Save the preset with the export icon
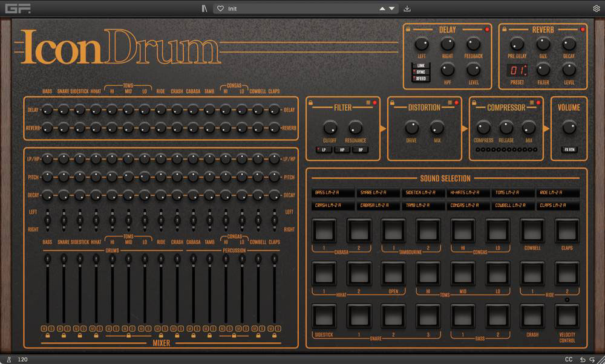605x364 pixels. click(407, 8)
